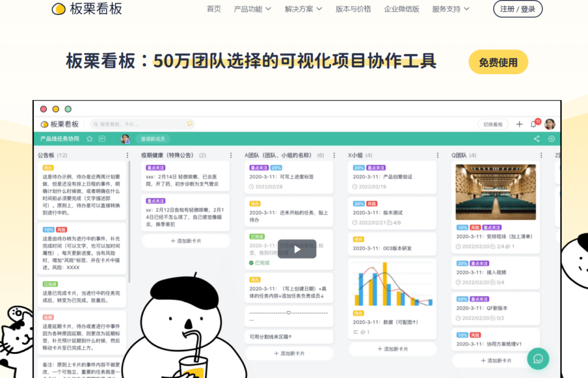The width and height of the screenshot is (588, 378).
Task: Play the demo video
Action: point(297,249)
